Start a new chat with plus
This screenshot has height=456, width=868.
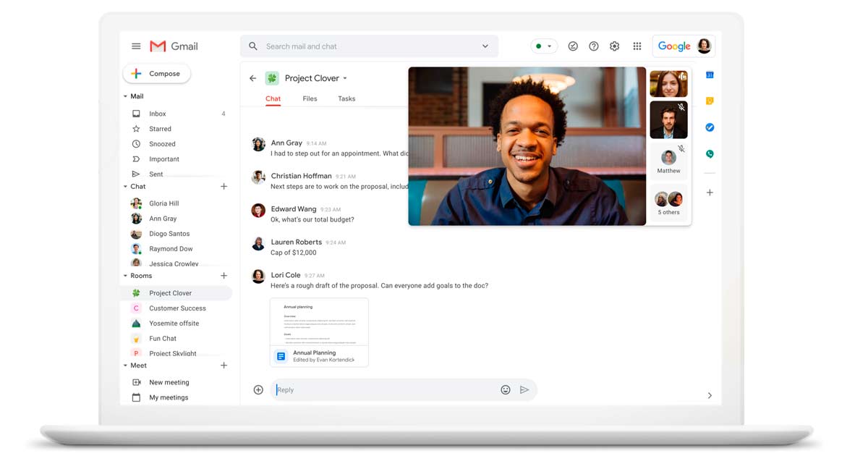pos(224,187)
